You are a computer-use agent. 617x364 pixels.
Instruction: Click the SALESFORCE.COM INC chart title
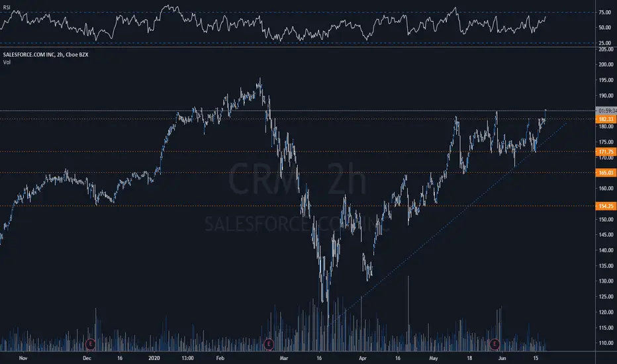46,55
